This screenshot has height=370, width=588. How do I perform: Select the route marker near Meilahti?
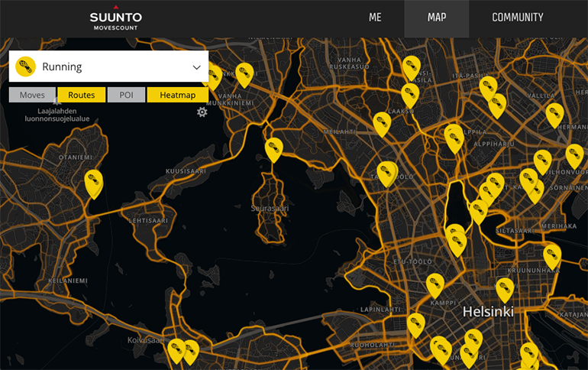pos(382,123)
